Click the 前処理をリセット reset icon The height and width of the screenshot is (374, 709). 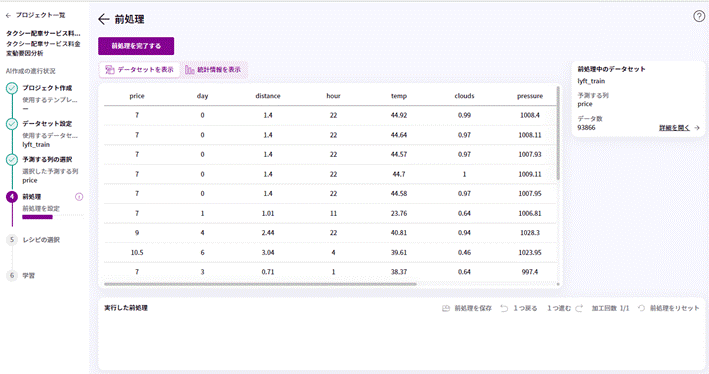(641, 308)
